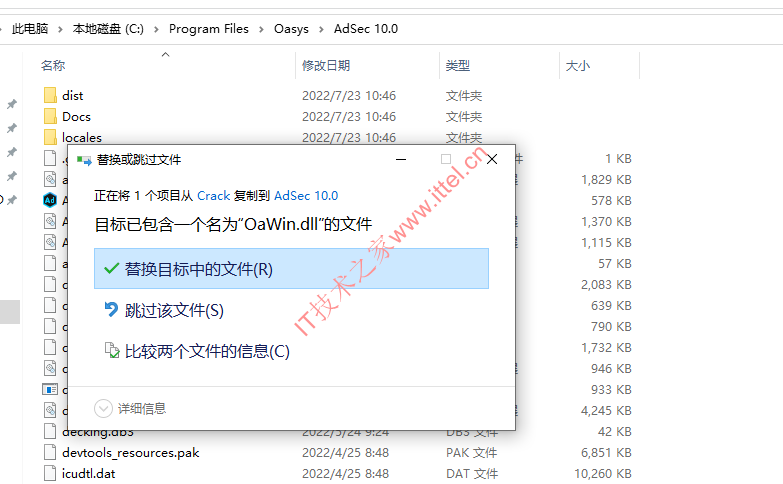
Task: Select the locales folder icon
Action: (50, 137)
